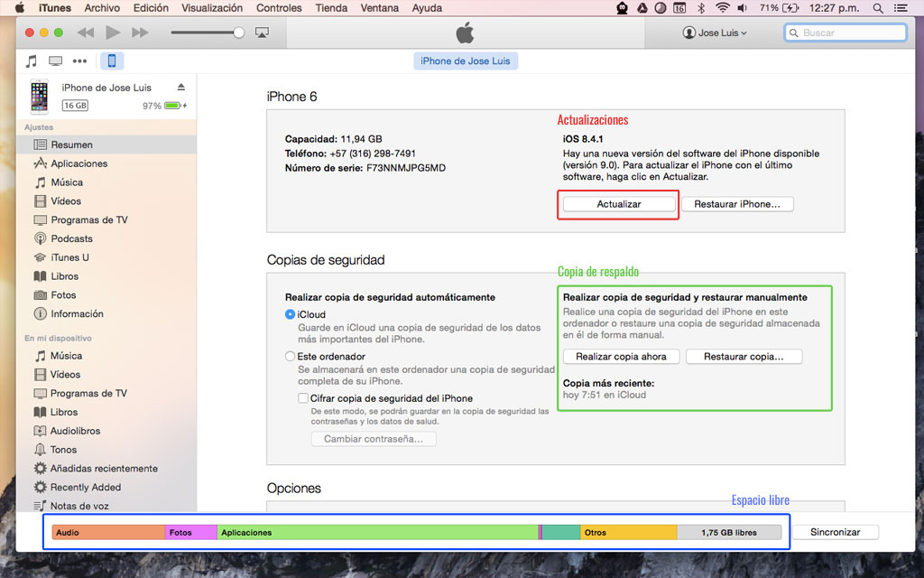Open the iTunes application menu

55,8
